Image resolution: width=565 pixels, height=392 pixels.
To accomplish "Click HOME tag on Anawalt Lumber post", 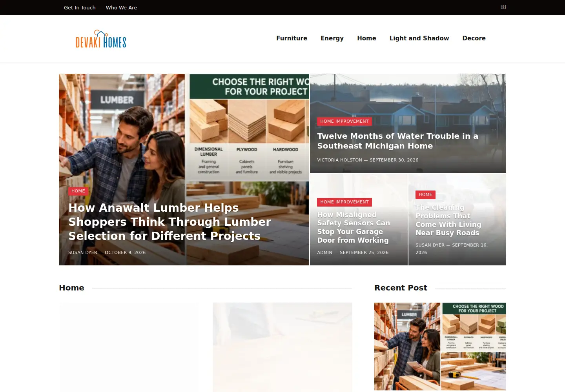I will [x=78, y=191].
